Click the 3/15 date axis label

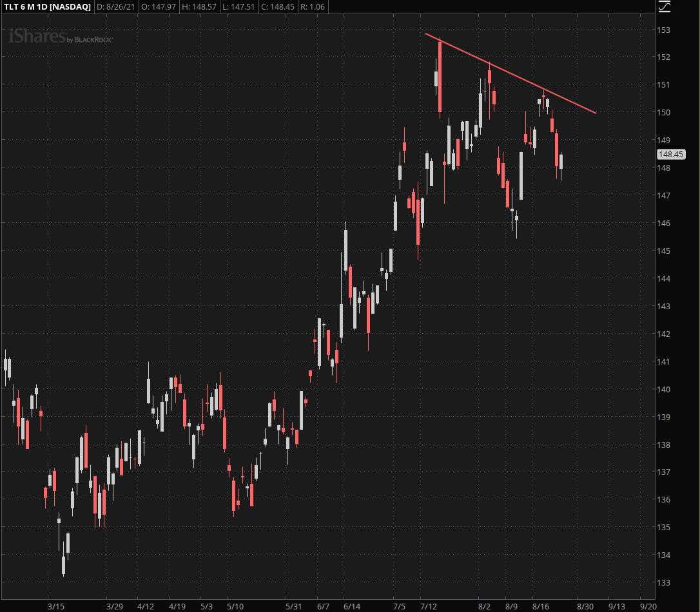56,606
